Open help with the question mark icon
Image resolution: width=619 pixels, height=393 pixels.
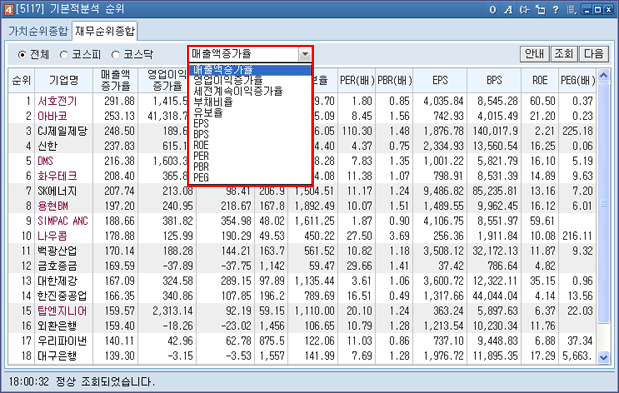556,9
